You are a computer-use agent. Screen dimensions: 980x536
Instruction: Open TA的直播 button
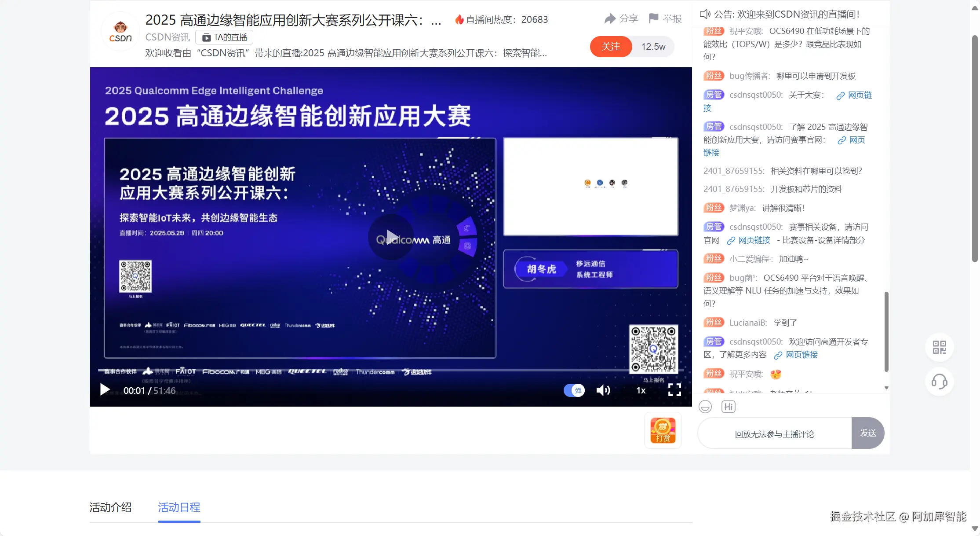point(224,38)
